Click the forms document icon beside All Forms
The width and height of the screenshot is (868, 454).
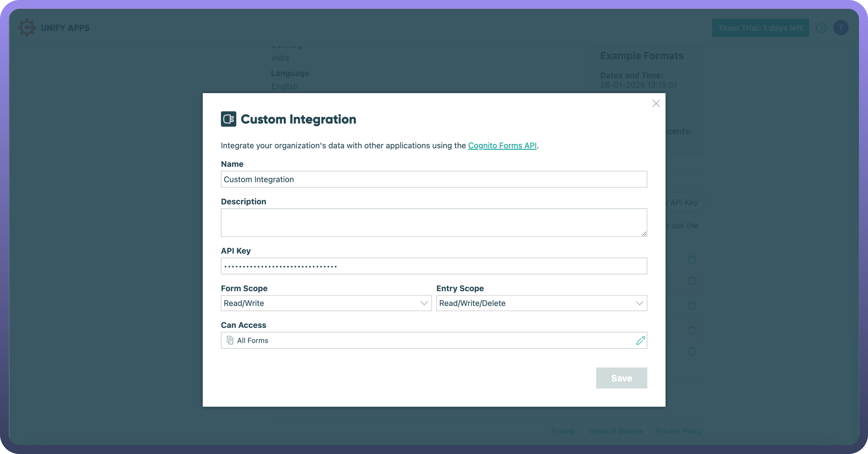point(230,340)
